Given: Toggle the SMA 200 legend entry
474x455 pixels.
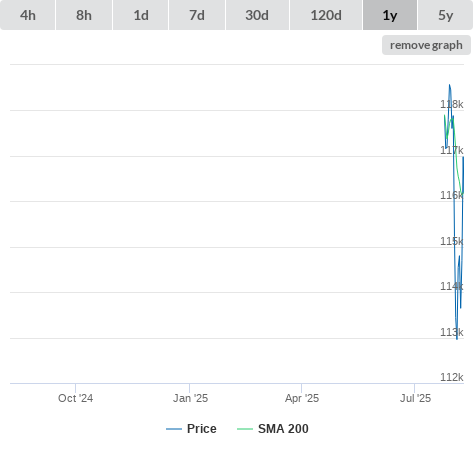Looking at the screenshot, I should (x=273, y=429).
